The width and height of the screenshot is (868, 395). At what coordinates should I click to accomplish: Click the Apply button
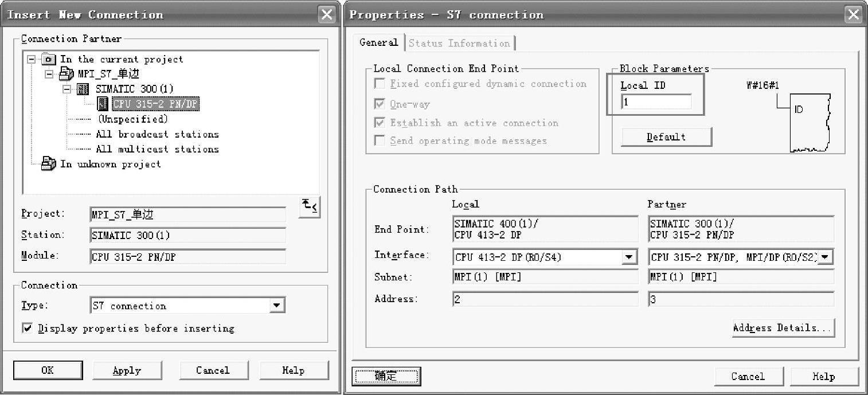[x=127, y=370]
